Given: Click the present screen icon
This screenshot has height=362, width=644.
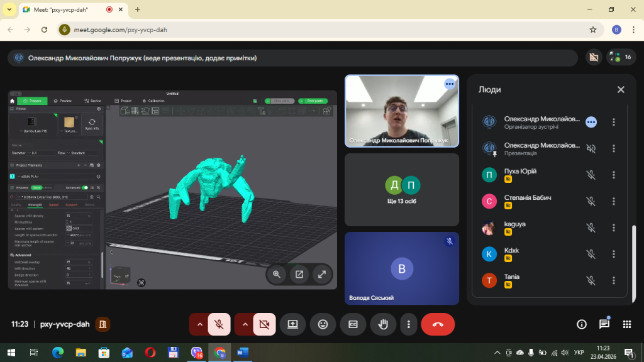Looking at the screenshot, I should [x=292, y=324].
